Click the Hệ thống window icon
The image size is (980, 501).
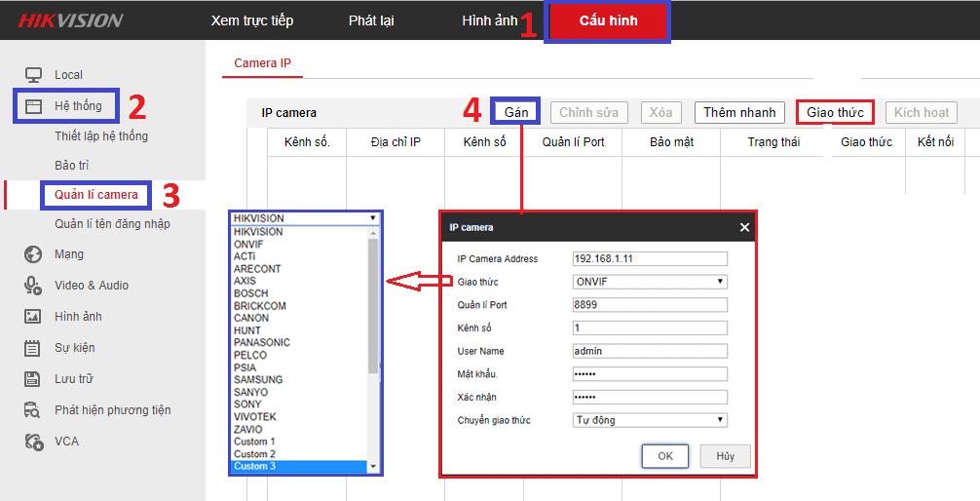point(33,105)
